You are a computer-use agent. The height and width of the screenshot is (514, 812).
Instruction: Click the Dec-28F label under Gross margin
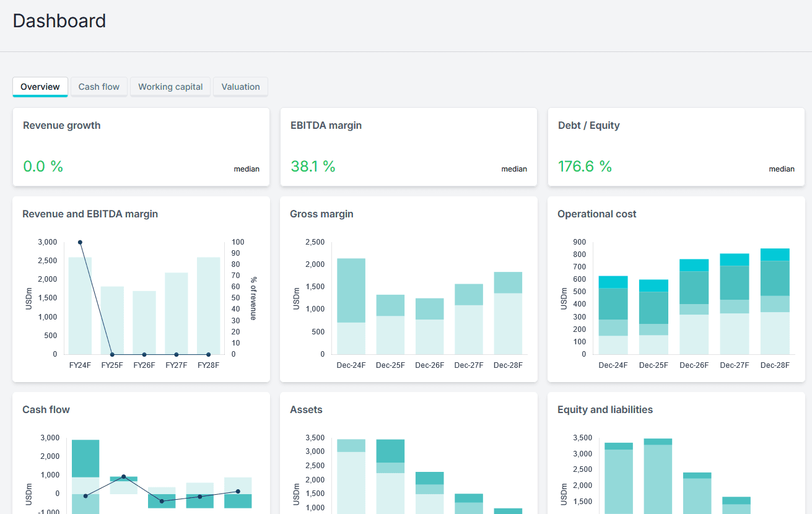(x=508, y=365)
